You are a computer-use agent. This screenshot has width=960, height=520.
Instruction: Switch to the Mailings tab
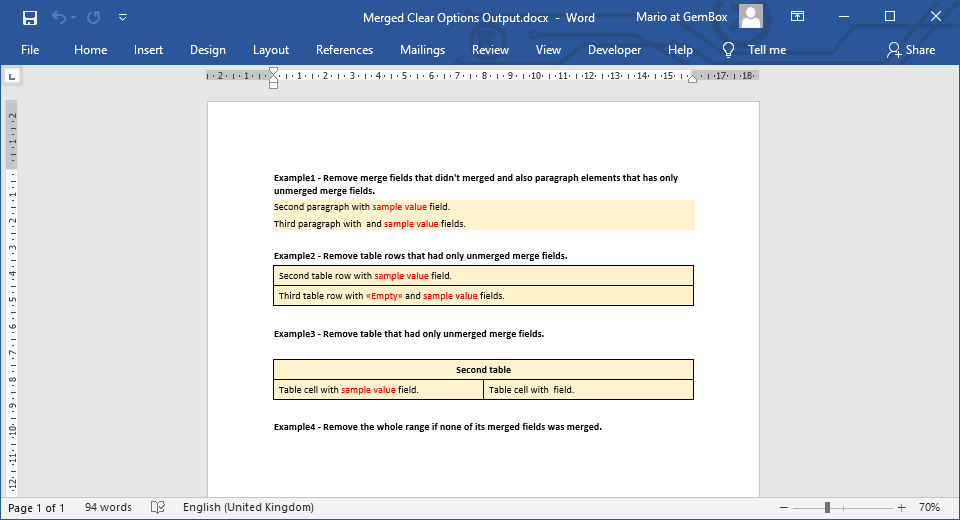point(422,50)
